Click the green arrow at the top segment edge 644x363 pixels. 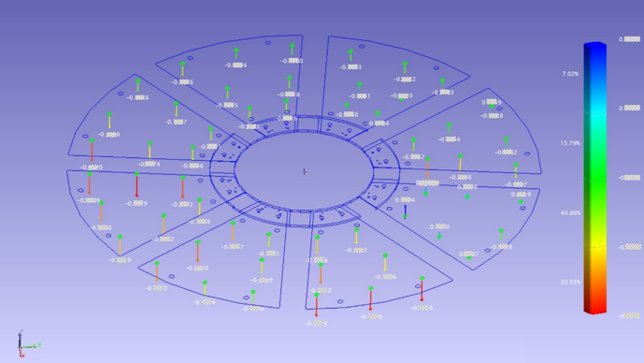point(292,49)
